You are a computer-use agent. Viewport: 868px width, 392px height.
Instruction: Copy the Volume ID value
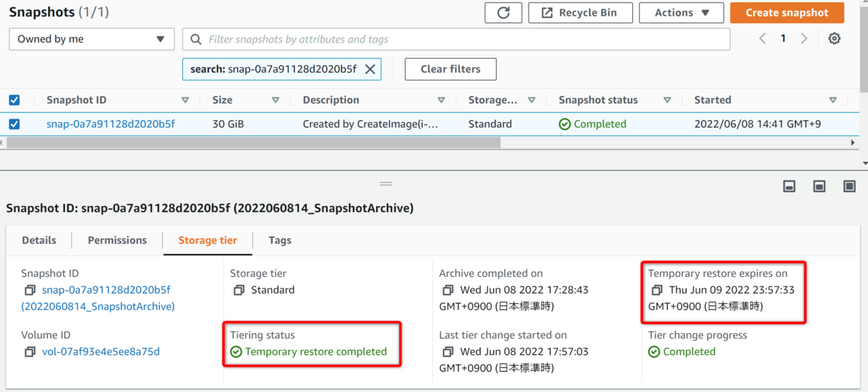30,352
